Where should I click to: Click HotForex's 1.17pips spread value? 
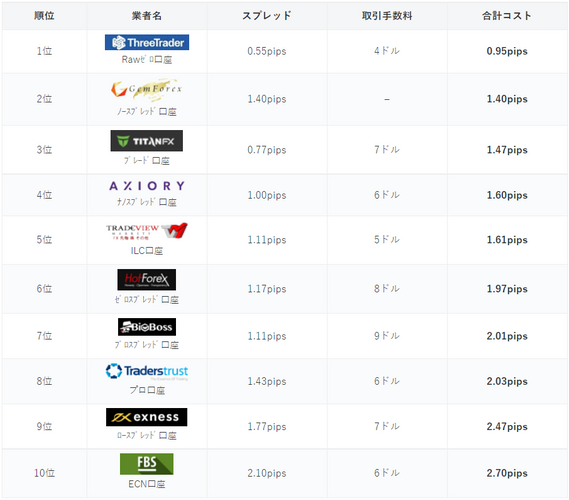267,289
